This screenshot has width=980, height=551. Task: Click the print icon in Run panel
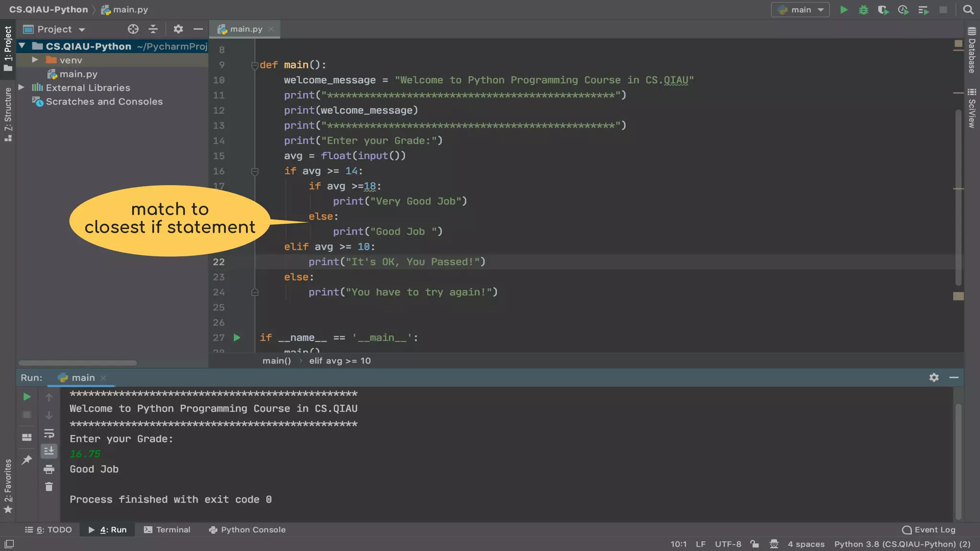tap(49, 469)
